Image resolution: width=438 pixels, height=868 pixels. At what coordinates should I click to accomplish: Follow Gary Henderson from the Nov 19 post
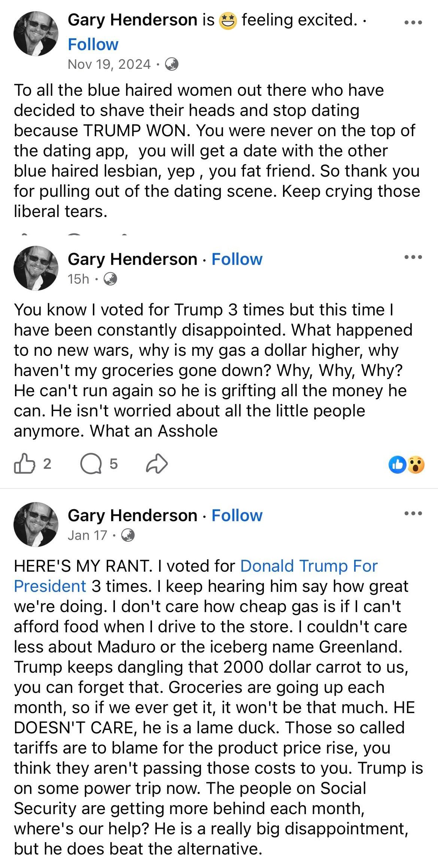(x=93, y=45)
